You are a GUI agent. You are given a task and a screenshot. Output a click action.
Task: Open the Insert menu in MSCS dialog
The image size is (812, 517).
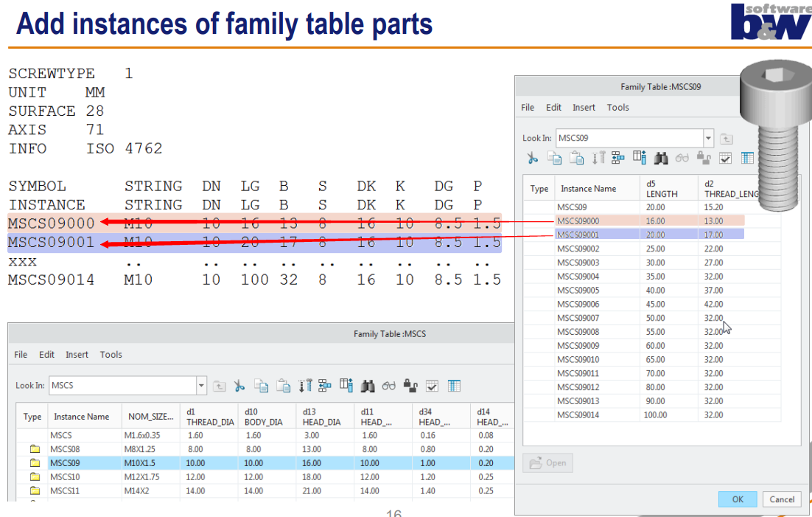(x=77, y=354)
